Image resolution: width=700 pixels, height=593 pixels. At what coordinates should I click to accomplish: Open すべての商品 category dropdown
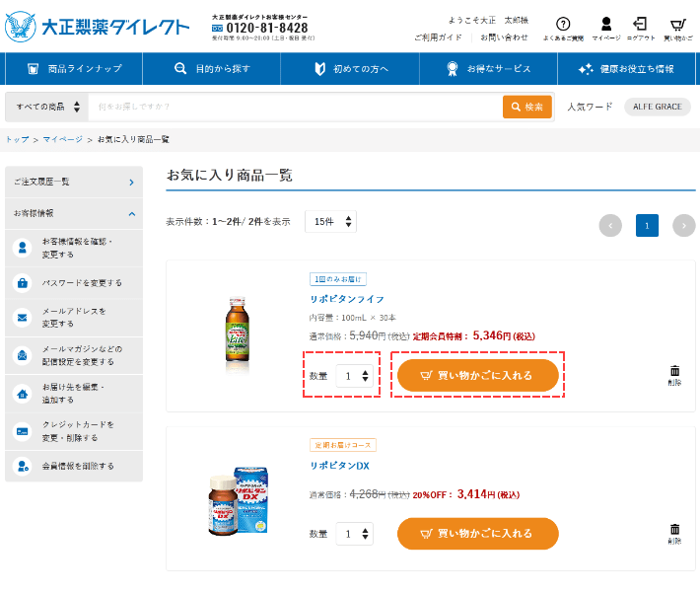click(47, 107)
